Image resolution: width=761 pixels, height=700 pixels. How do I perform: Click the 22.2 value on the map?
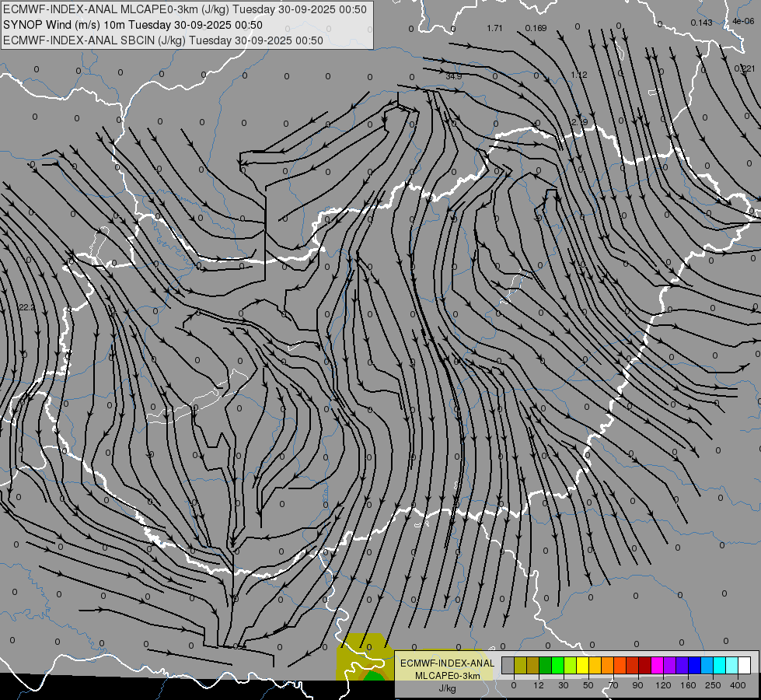pos(27,307)
